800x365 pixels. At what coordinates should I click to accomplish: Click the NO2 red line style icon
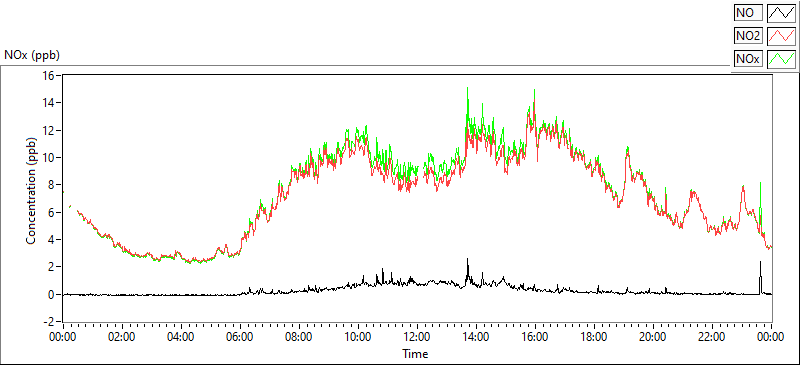pos(781,36)
